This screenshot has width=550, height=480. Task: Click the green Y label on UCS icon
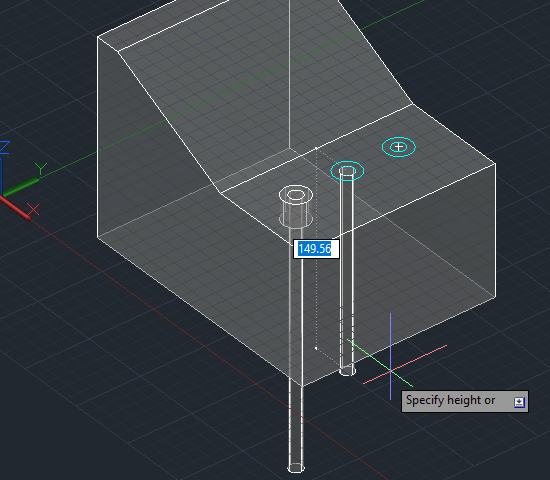click(41, 168)
